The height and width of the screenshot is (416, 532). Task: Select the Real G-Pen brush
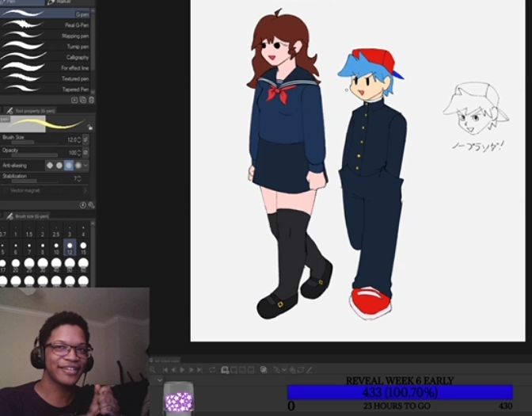[x=45, y=25]
